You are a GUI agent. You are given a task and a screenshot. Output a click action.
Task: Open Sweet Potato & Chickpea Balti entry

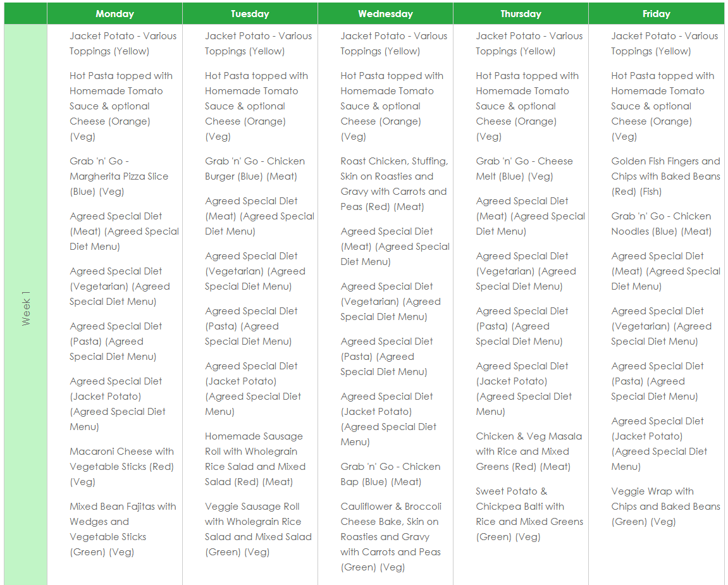point(529,514)
